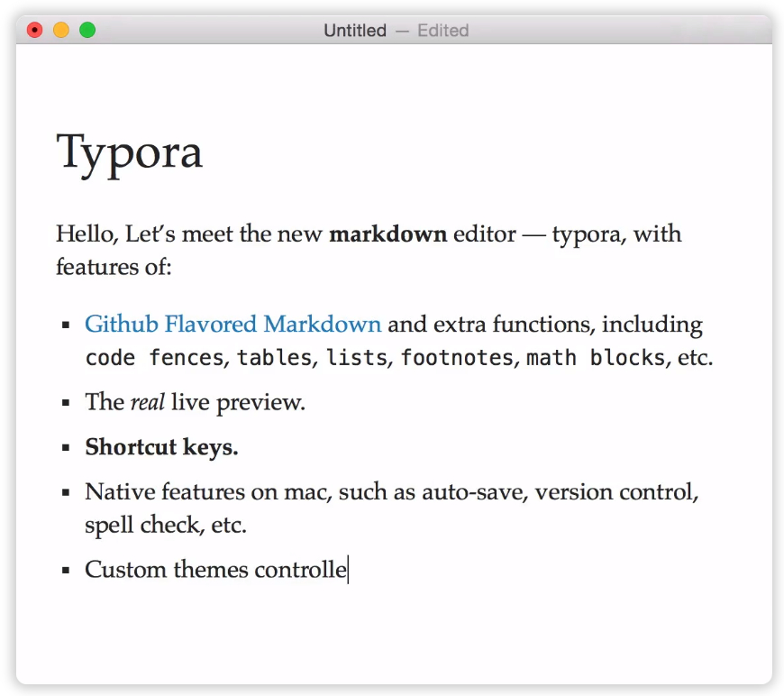Click the words "Hello, Let's meet the new"
Screen dimensions: 784x696
[189, 234]
